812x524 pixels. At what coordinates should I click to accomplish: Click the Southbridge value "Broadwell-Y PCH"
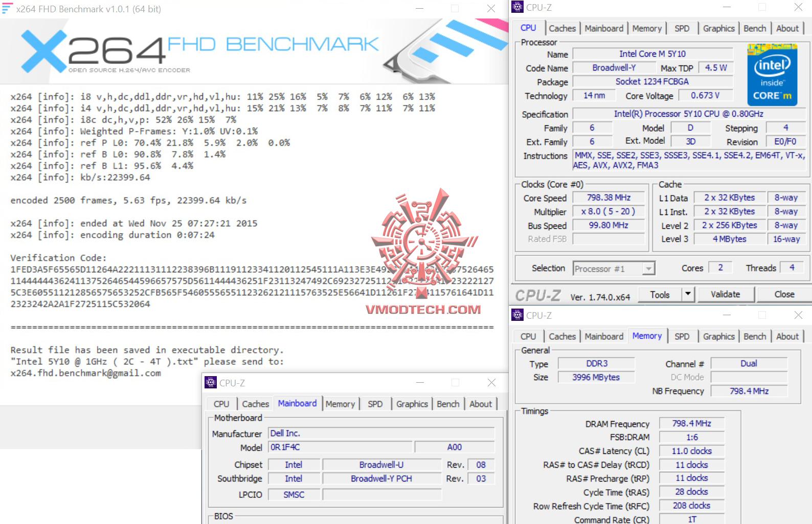click(x=381, y=478)
